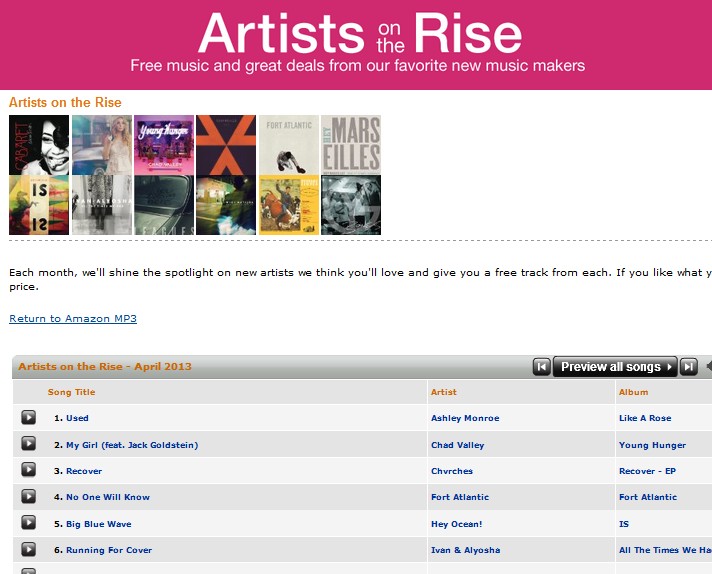Image resolution: width=712 pixels, height=574 pixels.
Task: Play the song Recover
Action: 29,470
